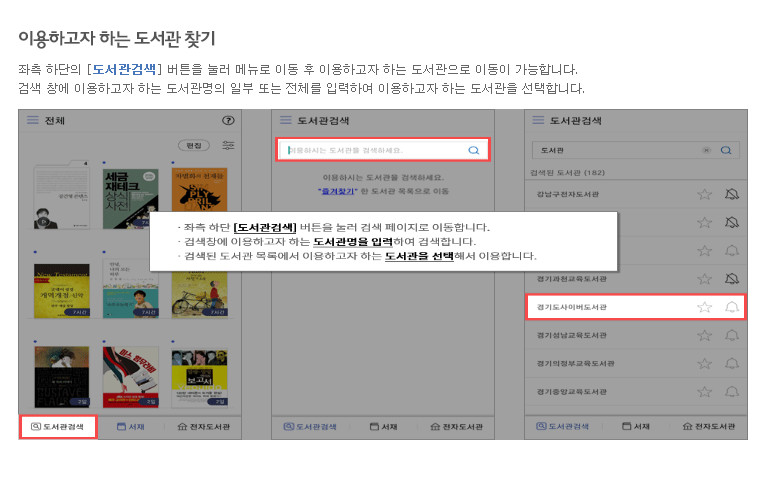
Task: Click the magnifier icon in the empty search box
Action: pos(474,150)
